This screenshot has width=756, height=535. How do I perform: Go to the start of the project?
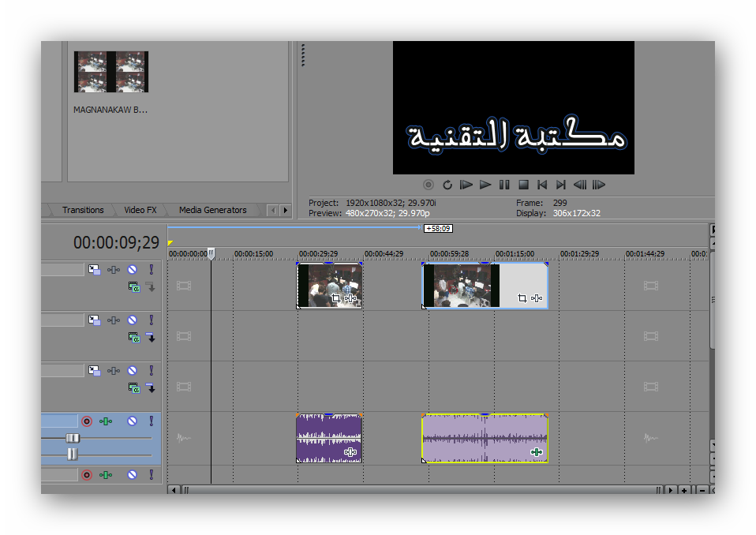[x=542, y=185]
